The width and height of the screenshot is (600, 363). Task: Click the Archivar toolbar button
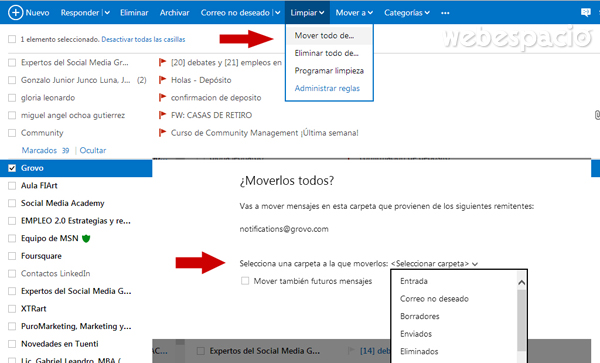click(174, 13)
